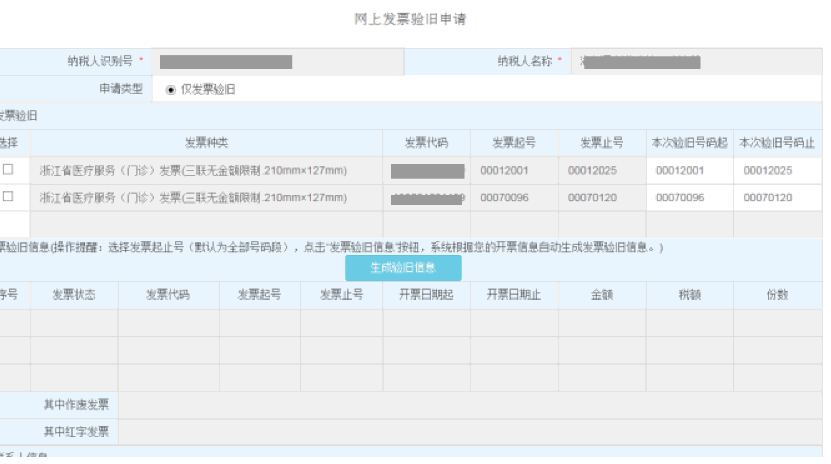Edit 本次验旧号码止 field showing 00070120
The height and width of the screenshot is (464, 831).
tap(777, 198)
